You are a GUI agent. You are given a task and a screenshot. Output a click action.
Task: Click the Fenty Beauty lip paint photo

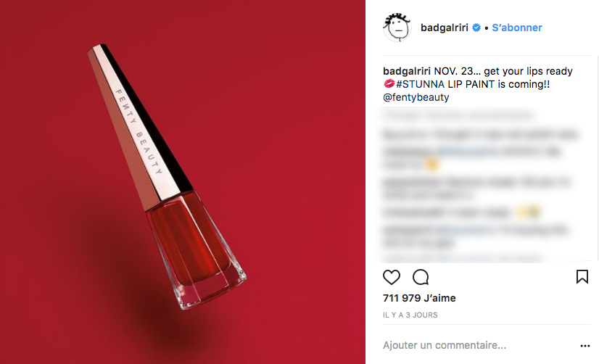click(183, 182)
